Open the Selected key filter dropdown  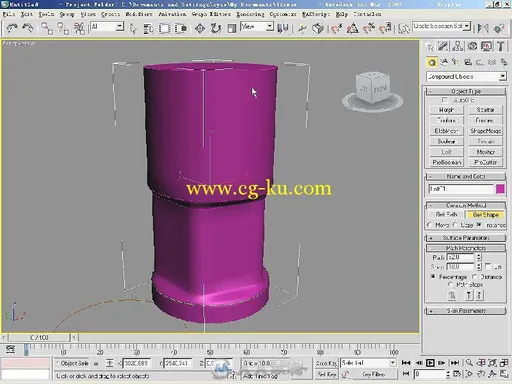393,363
